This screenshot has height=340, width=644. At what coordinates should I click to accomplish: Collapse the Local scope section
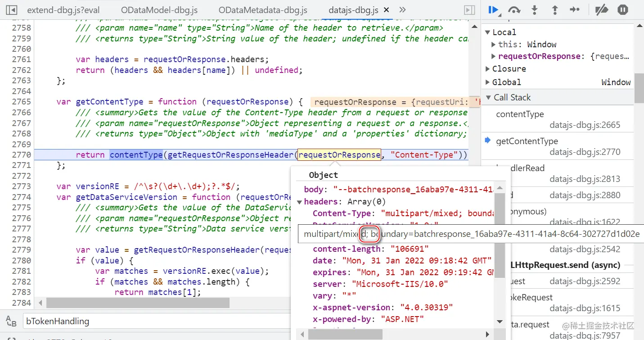487,32
